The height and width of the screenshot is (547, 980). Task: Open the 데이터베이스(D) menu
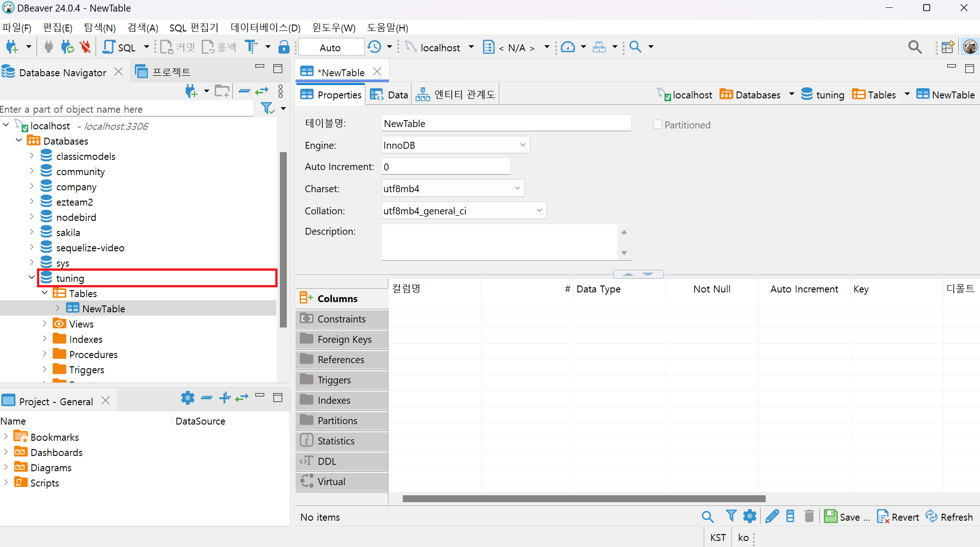click(266, 28)
